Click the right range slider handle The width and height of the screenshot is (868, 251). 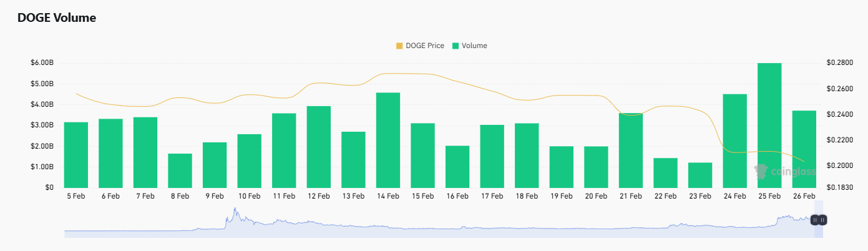[x=823, y=220]
